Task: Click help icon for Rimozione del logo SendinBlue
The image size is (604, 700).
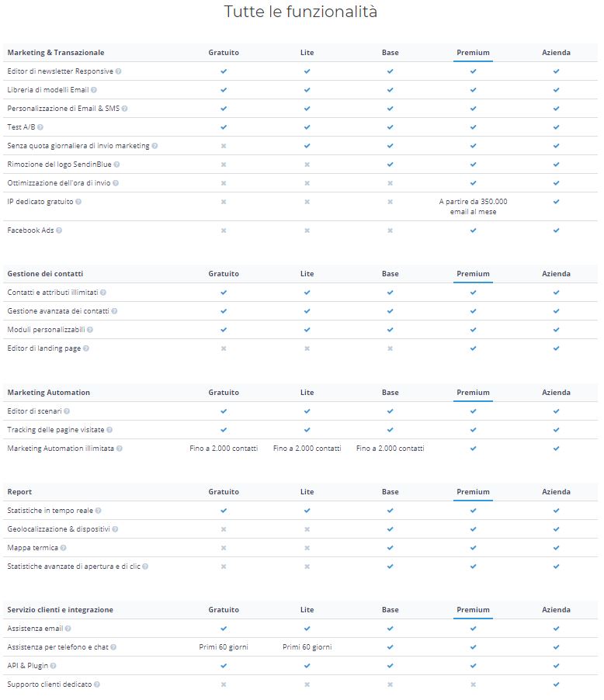Action: tap(116, 165)
